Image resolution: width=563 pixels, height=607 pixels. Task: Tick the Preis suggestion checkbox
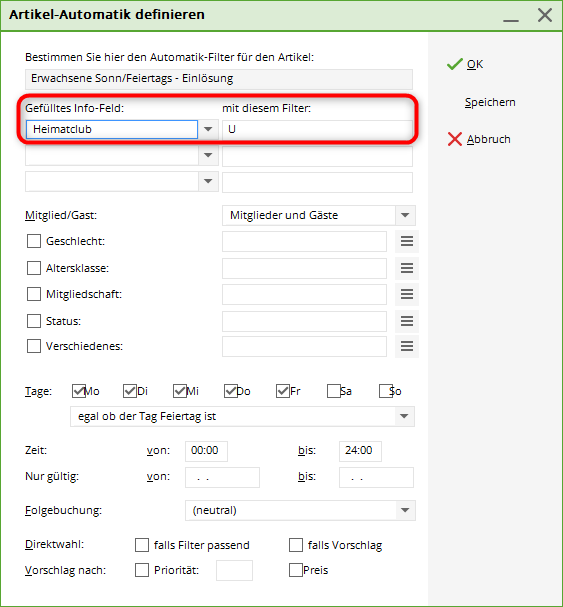click(x=296, y=570)
